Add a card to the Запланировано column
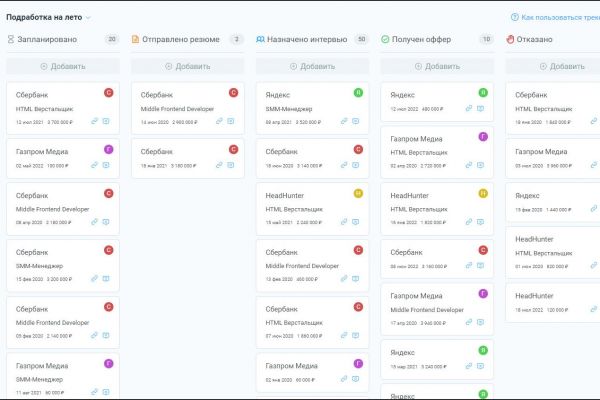This screenshot has width=600, height=400. 63,67
